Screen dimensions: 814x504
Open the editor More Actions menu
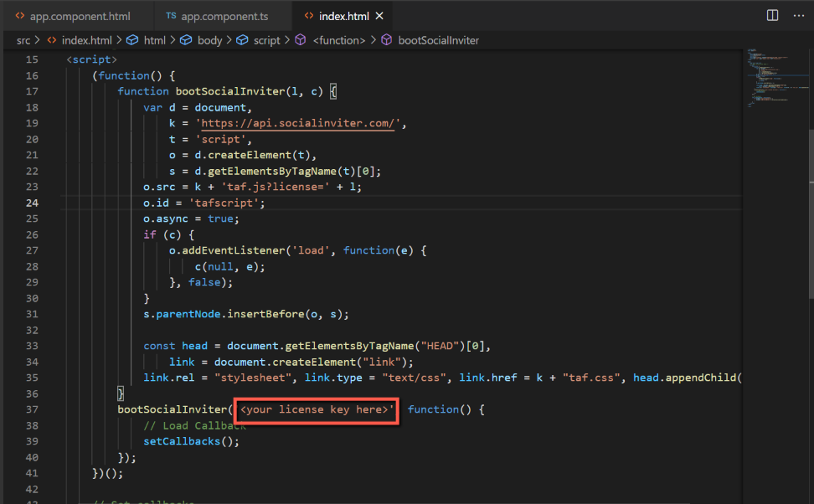799,16
